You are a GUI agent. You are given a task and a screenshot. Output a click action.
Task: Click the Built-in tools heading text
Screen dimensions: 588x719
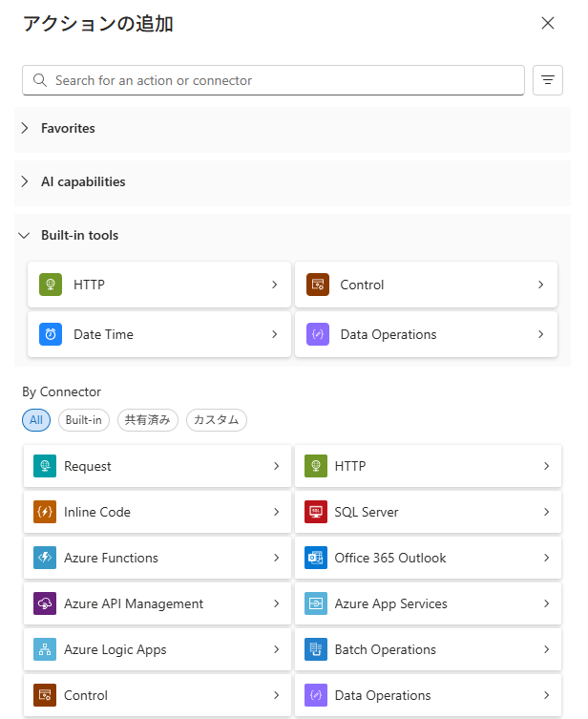click(x=80, y=235)
